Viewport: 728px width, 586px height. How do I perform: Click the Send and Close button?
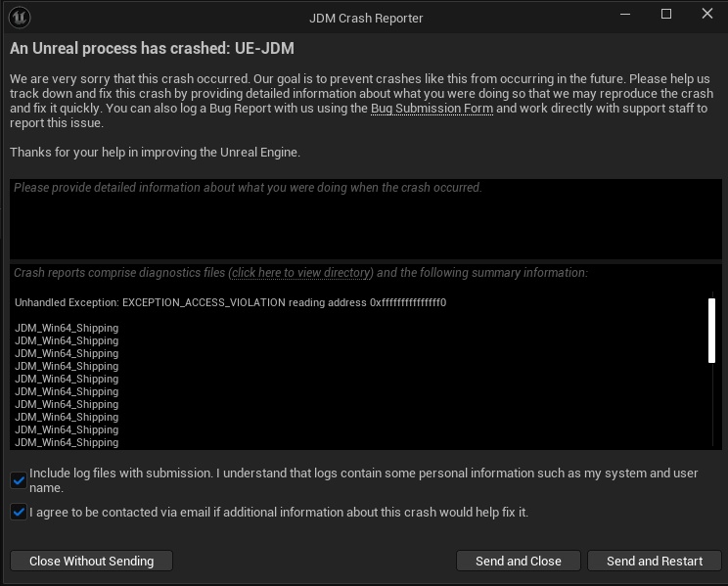click(x=518, y=561)
